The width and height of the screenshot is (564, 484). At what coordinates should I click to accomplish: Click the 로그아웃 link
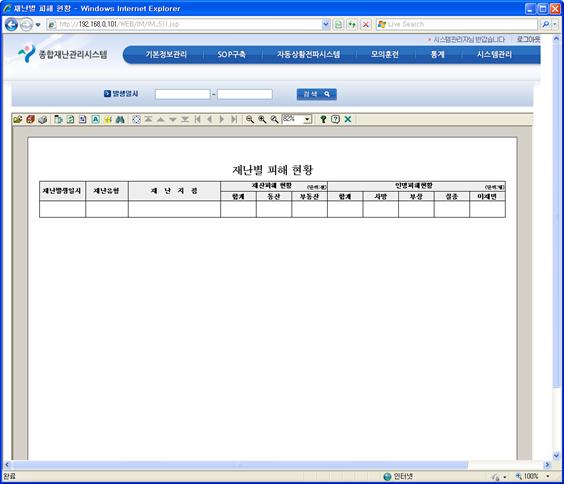coord(528,39)
